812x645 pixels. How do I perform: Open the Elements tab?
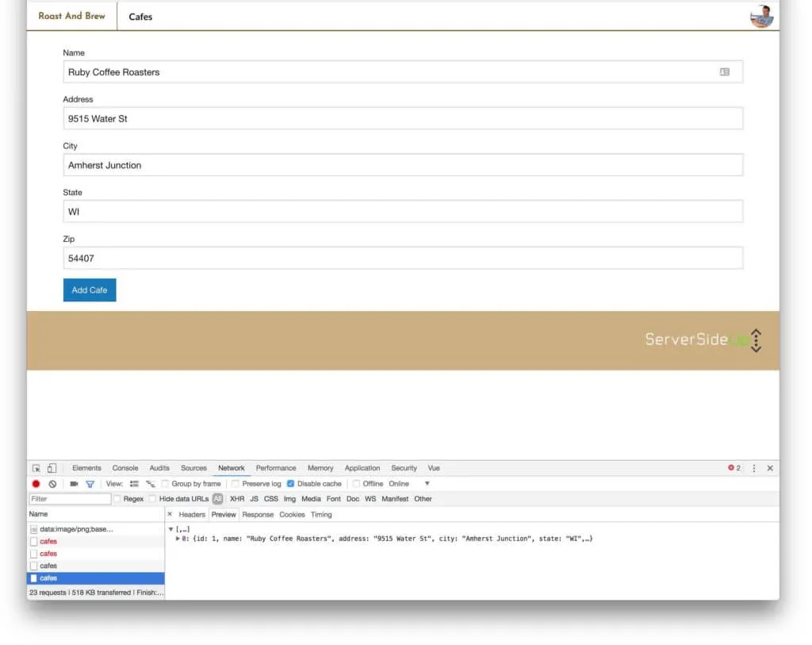86,468
